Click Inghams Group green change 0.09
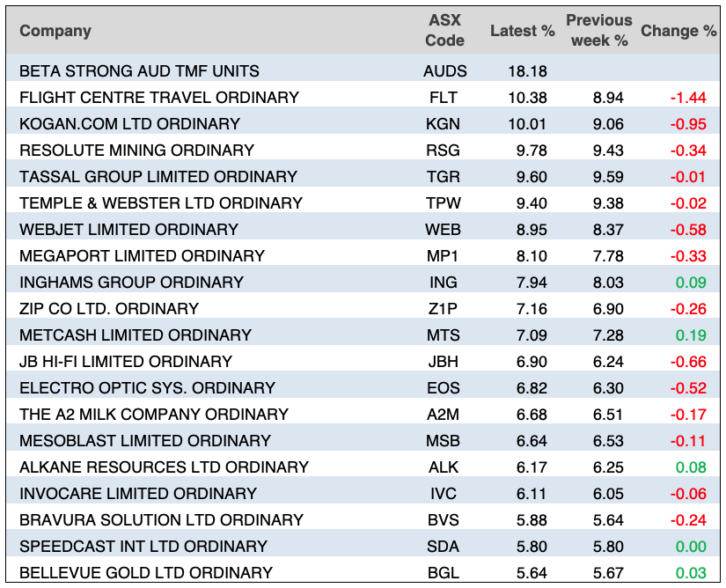 pos(692,283)
